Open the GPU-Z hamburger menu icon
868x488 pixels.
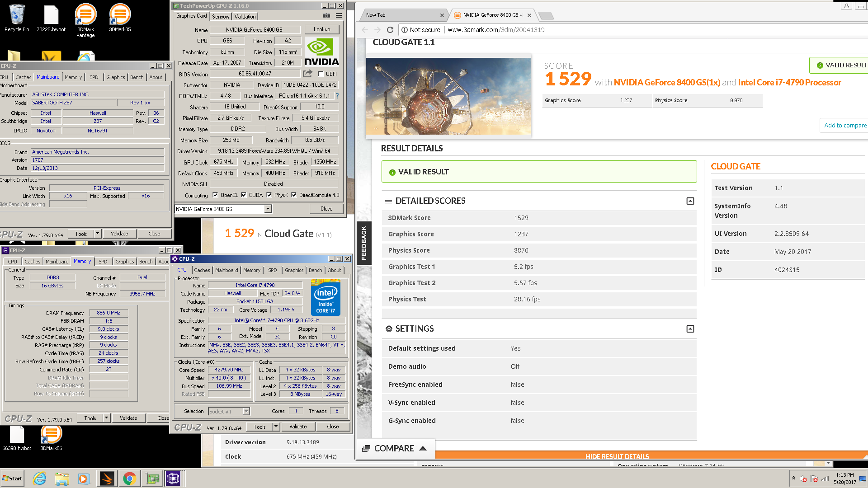(x=339, y=16)
